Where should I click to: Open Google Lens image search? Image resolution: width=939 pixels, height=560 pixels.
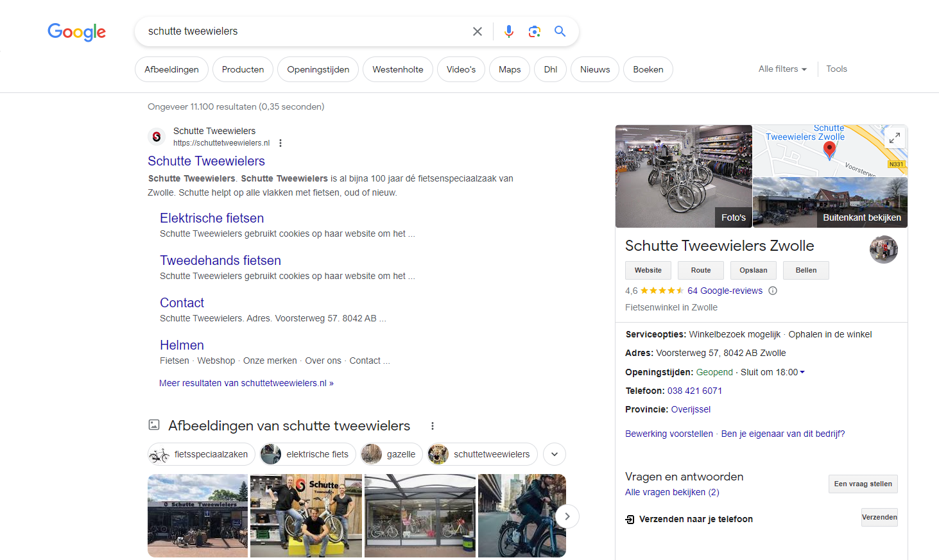click(x=534, y=31)
